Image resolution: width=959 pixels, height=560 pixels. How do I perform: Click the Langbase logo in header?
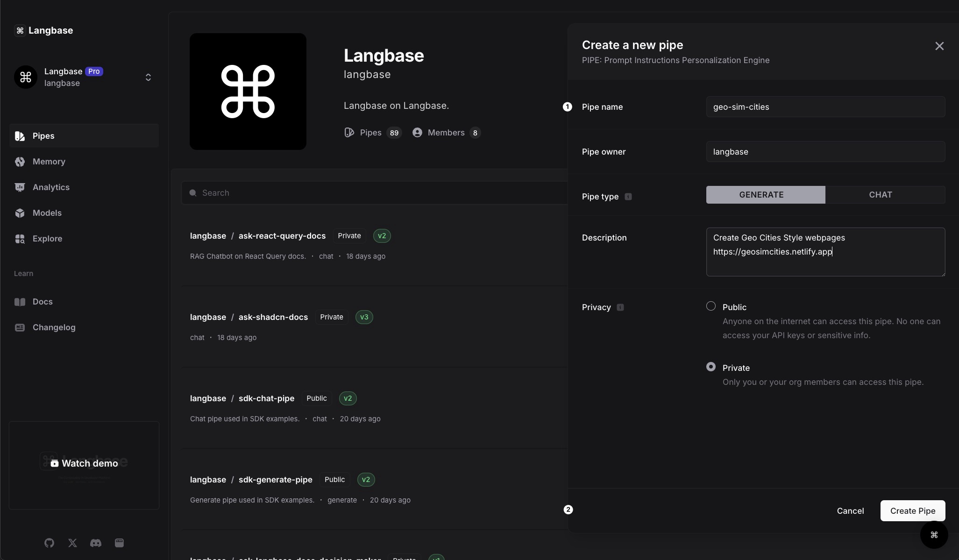tap(43, 30)
